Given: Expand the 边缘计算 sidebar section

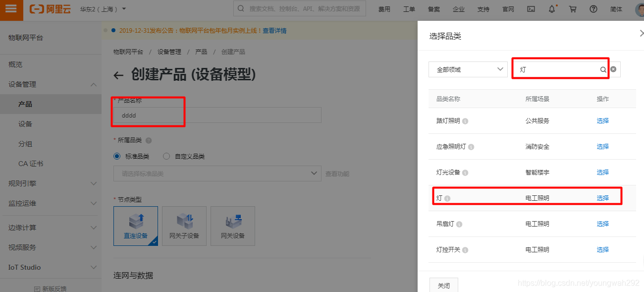Looking at the screenshot, I should [51, 228].
